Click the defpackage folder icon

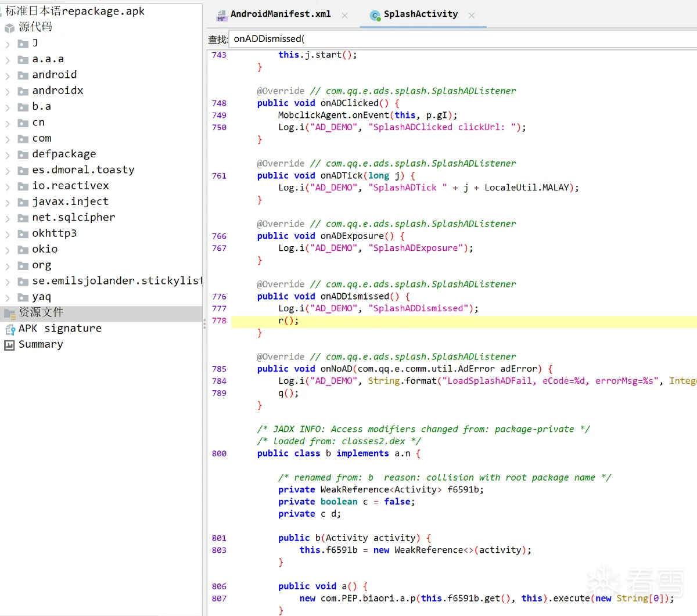coord(23,154)
